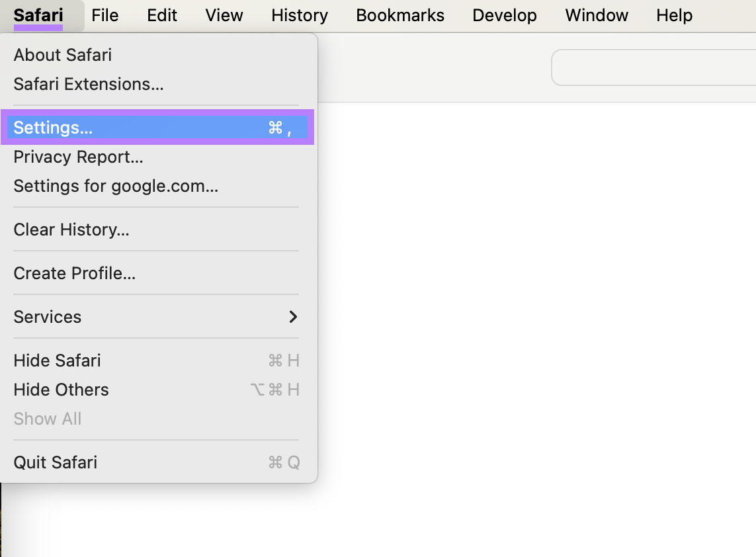Select Hide Safari

[x=58, y=361]
